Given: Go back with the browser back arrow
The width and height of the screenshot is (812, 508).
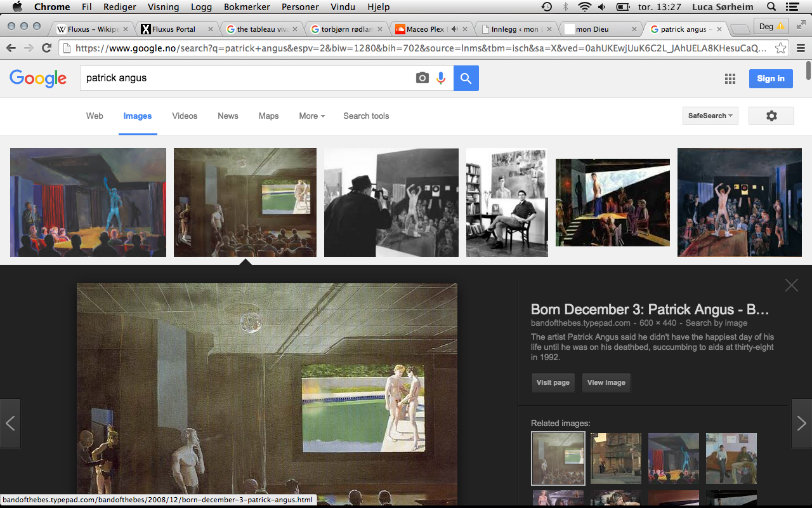Looking at the screenshot, I should coord(11,48).
